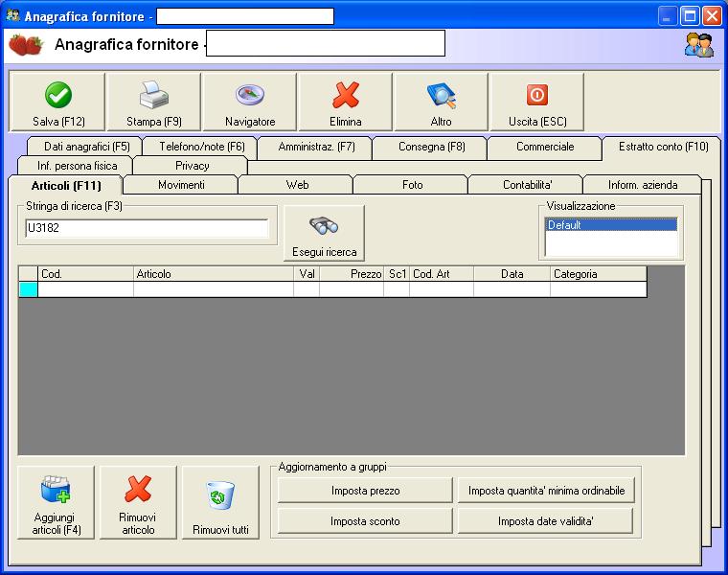The height and width of the screenshot is (575, 728).
Task: Click the Prezzo column header
Action: tap(352, 274)
